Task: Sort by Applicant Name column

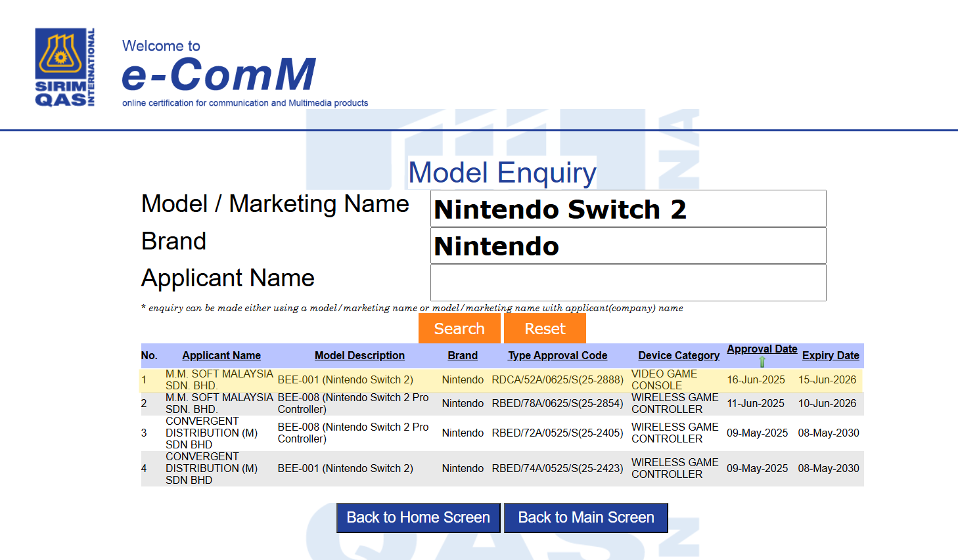Action: click(x=221, y=355)
